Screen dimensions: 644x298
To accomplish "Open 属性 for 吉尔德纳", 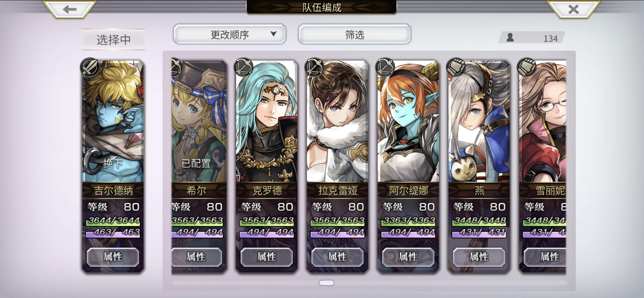I will point(113,257).
